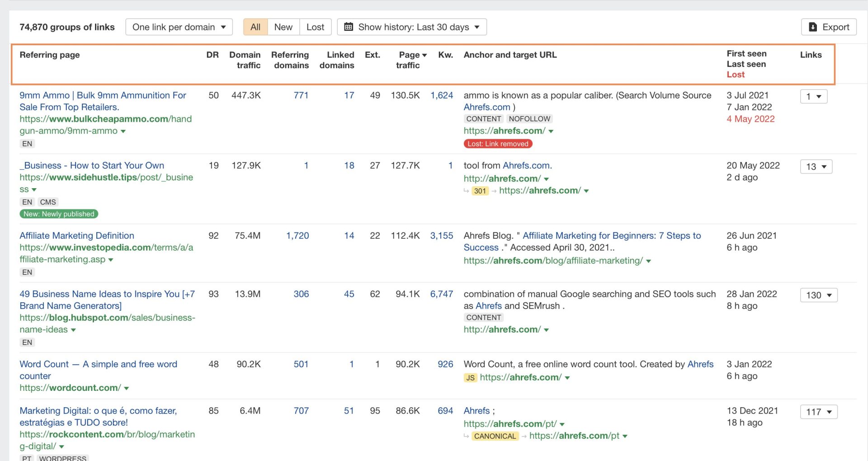This screenshot has width=868, height=461.
Task: Click linked domains value 45
Action: (349, 294)
